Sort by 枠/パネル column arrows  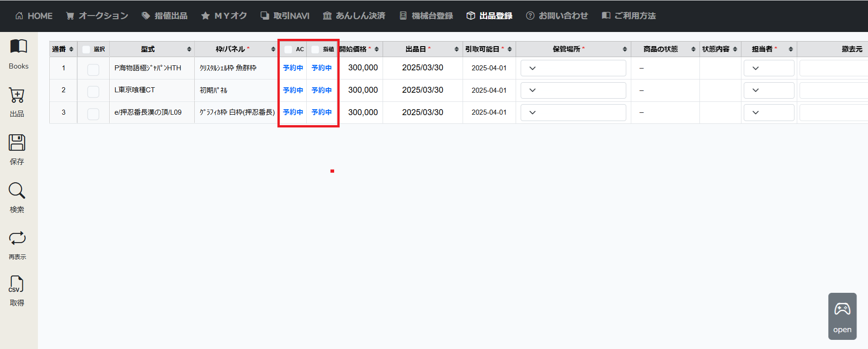pyautogui.click(x=273, y=49)
